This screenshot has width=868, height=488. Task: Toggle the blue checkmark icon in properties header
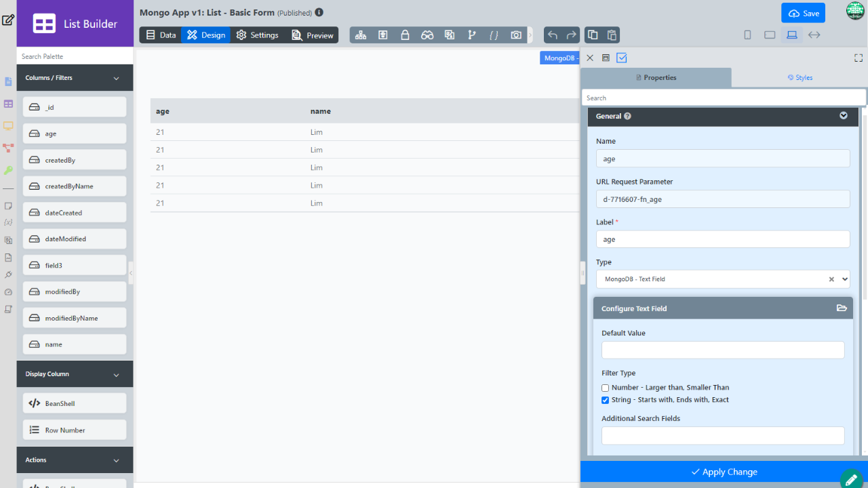click(622, 58)
